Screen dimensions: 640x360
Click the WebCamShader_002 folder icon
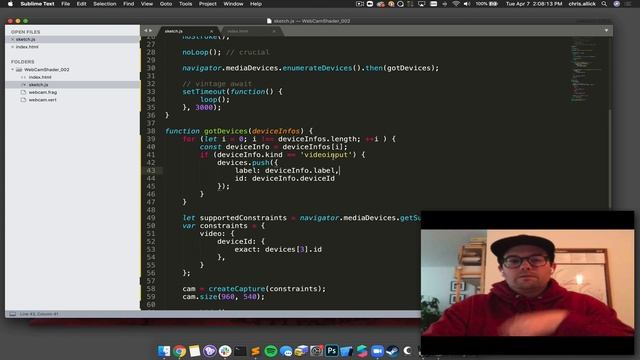coord(19,69)
